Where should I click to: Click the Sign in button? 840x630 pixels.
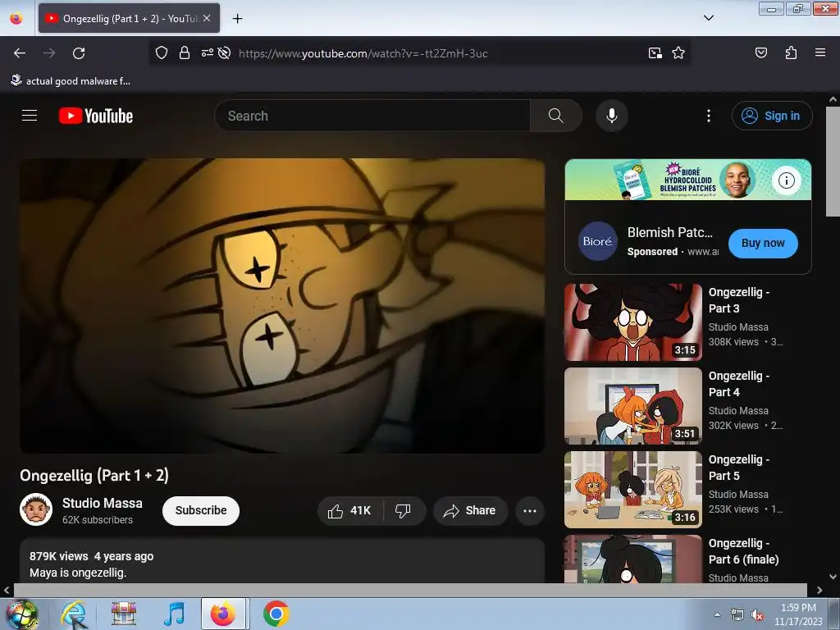click(x=771, y=116)
